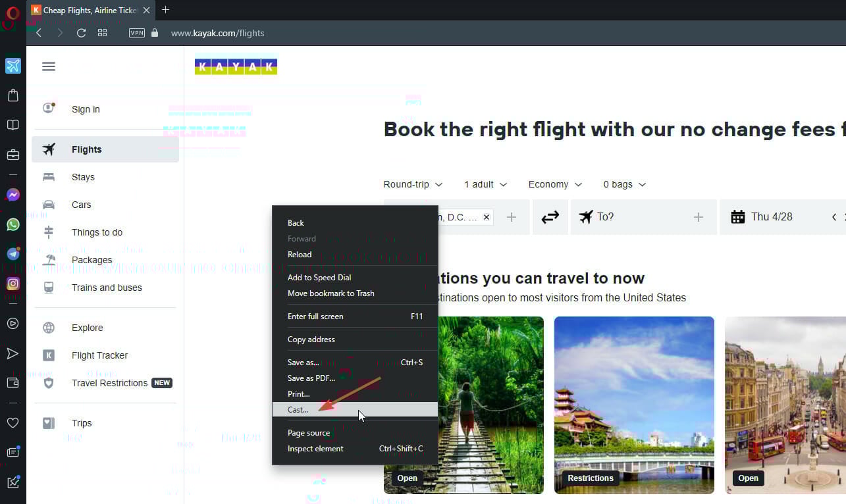Click the lock site security icon
The width and height of the screenshot is (846, 504).
click(155, 33)
